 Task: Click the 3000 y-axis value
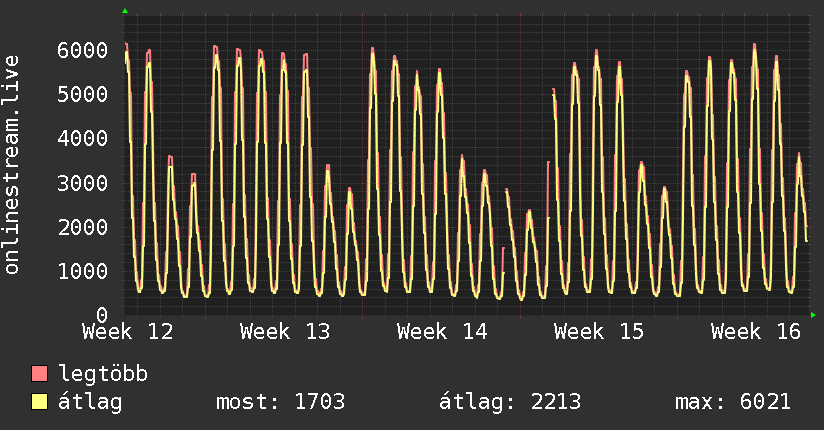point(83,183)
